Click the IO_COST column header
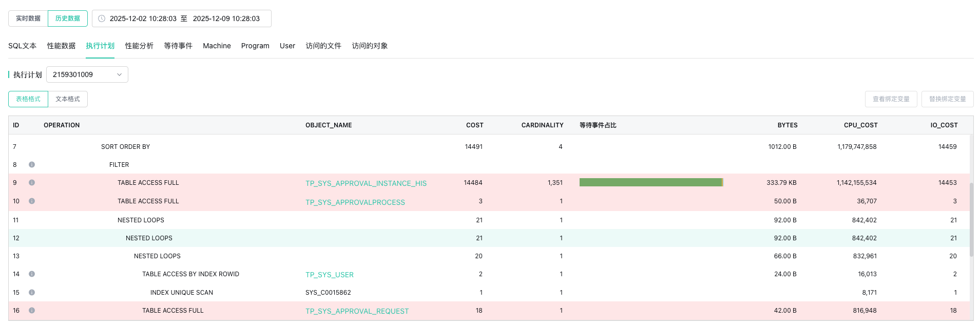Viewport: 980px width, 325px height. coord(944,125)
